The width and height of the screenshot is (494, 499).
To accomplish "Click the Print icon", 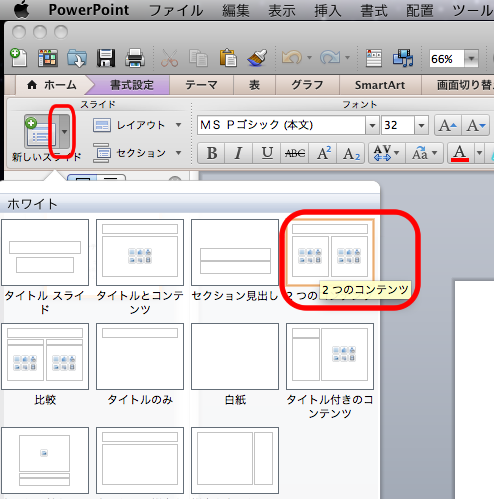I will click(135, 58).
